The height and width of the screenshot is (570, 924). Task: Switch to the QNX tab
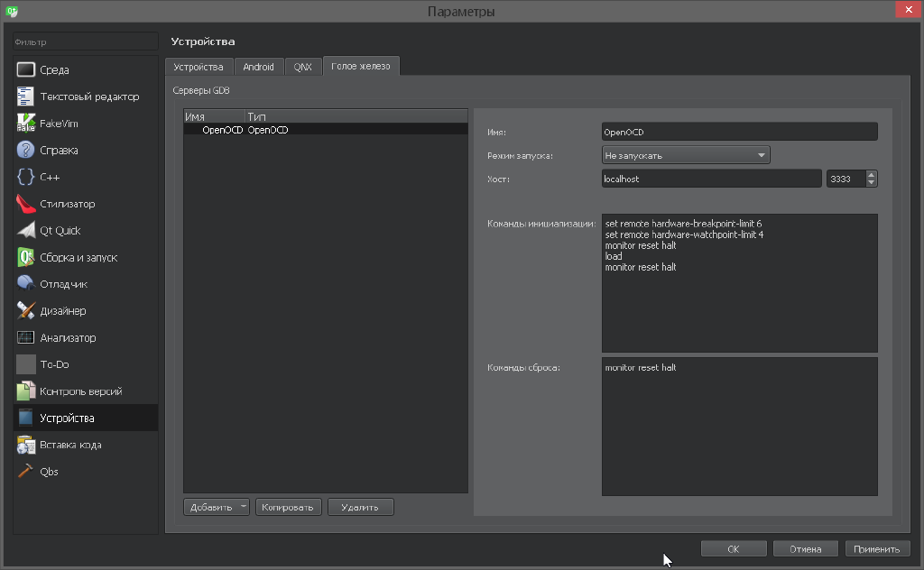(x=302, y=68)
